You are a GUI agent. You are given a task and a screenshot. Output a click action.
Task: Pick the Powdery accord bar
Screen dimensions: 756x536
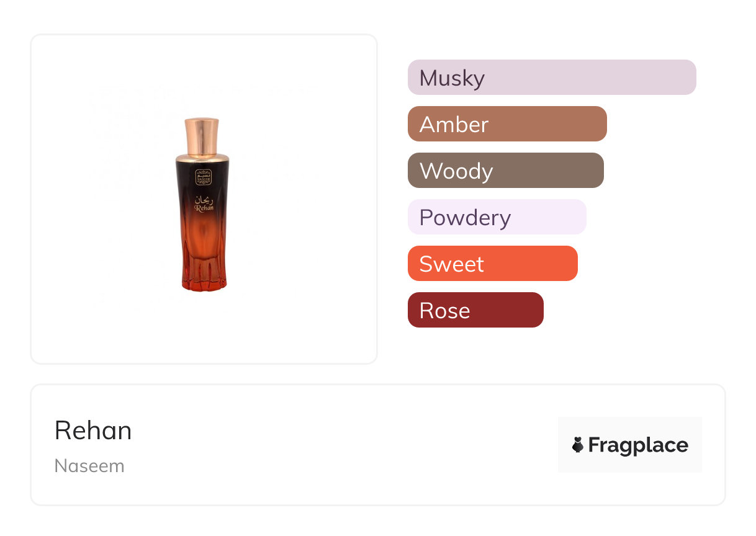click(x=497, y=217)
